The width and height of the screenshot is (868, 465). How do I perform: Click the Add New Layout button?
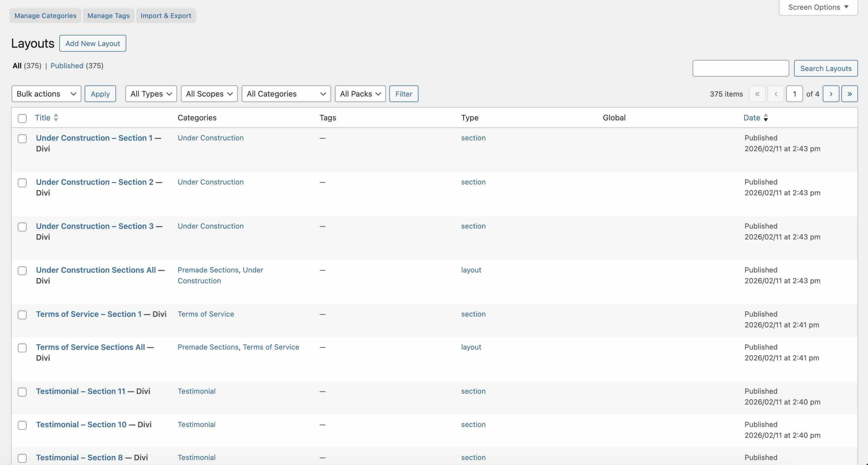point(93,43)
